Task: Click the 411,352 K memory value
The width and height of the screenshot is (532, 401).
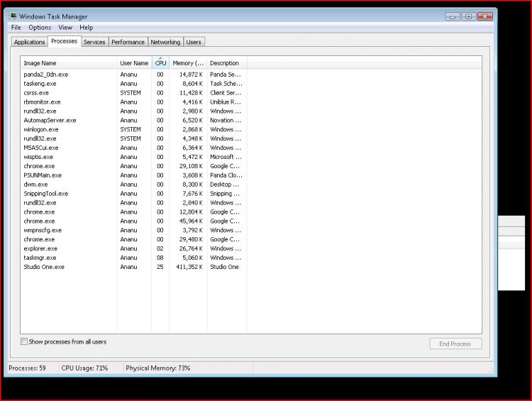Action: (x=189, y=267)
